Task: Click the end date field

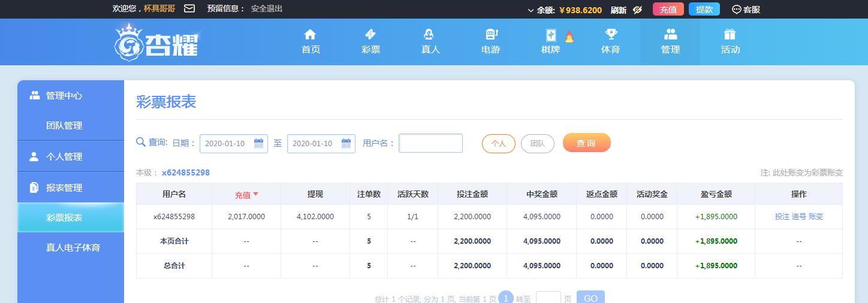Action: pos(321,144)
